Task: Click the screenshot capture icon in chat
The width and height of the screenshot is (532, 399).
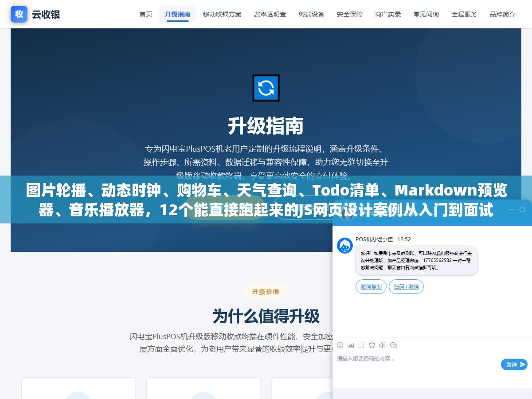Action: coord(361,345)
